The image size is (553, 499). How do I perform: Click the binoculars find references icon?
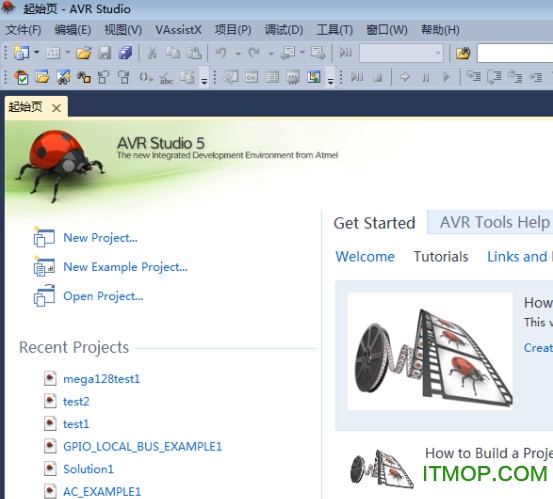point(84,77)
